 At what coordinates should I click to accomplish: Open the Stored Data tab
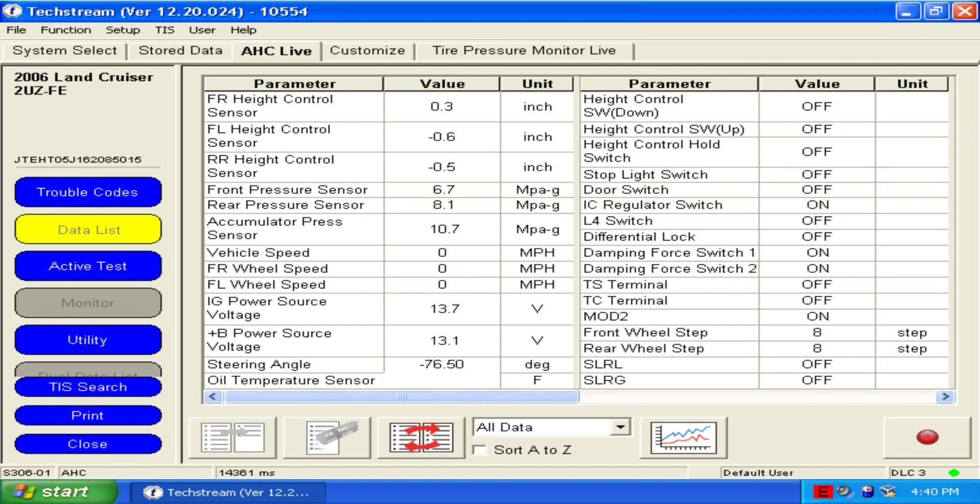[180, 51]
